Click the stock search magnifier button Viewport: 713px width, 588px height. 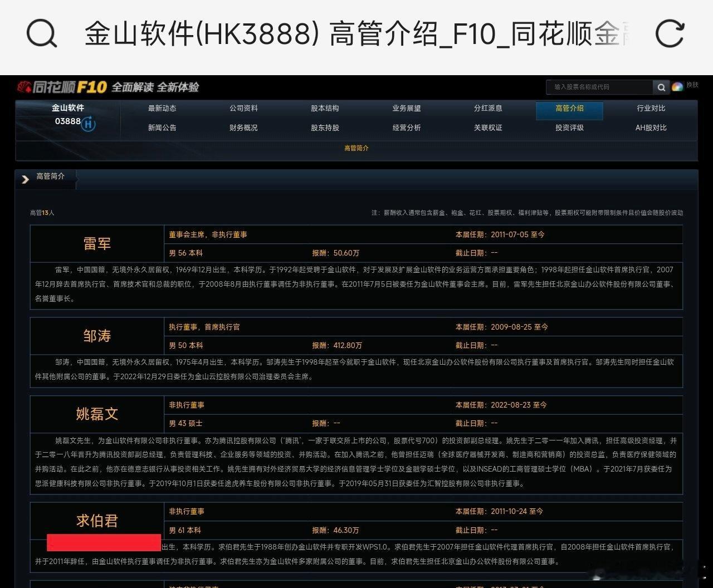[x=661, y=87]
